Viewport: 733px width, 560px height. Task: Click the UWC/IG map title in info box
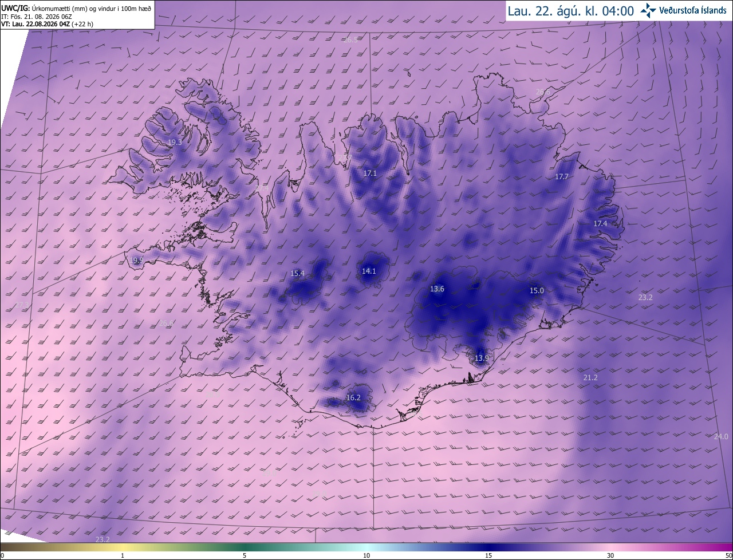pyautogui.click(x=77, y=7)
